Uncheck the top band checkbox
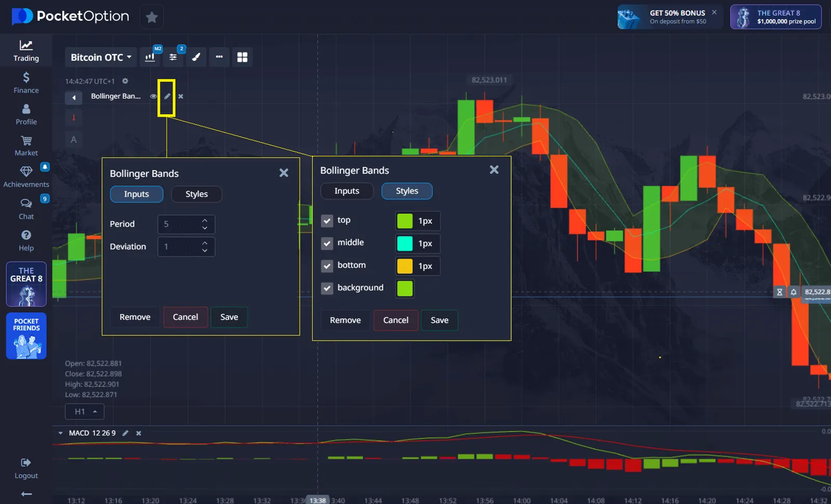The width and height of the screenshot is (831, 504). [x=327, y=221]
